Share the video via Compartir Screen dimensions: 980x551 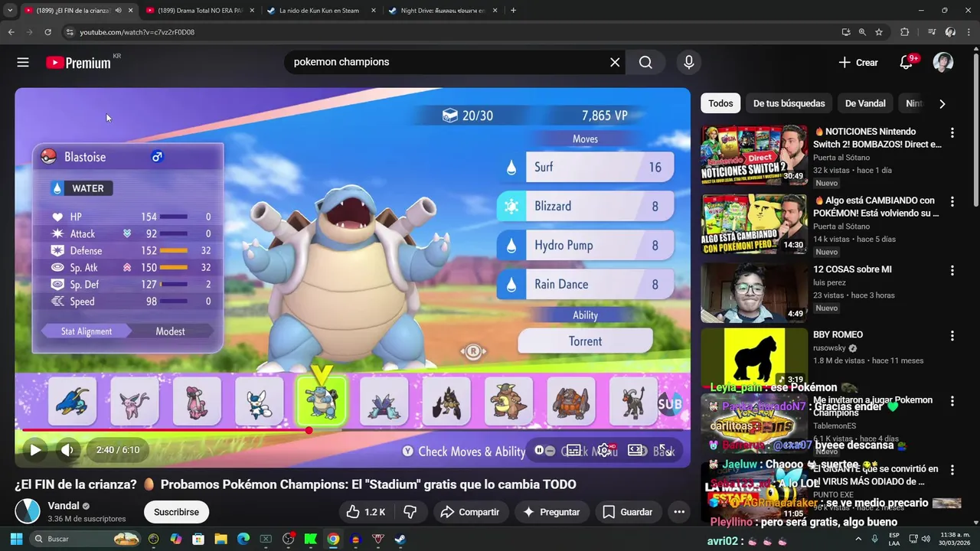471,512
